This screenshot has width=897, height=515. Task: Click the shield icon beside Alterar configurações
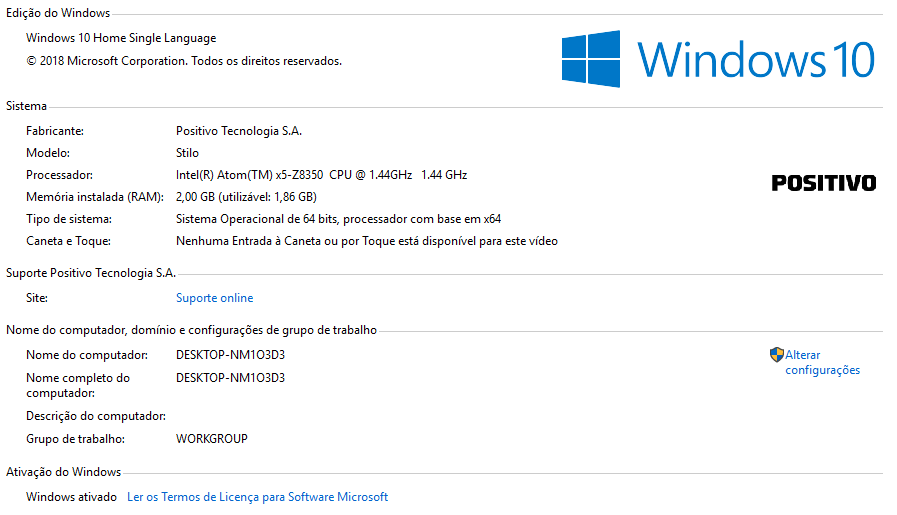(776, 355)
